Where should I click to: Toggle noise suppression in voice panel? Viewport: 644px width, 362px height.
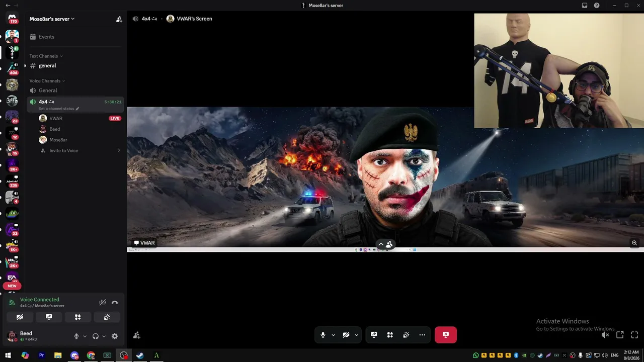click(x=103, y=302)
